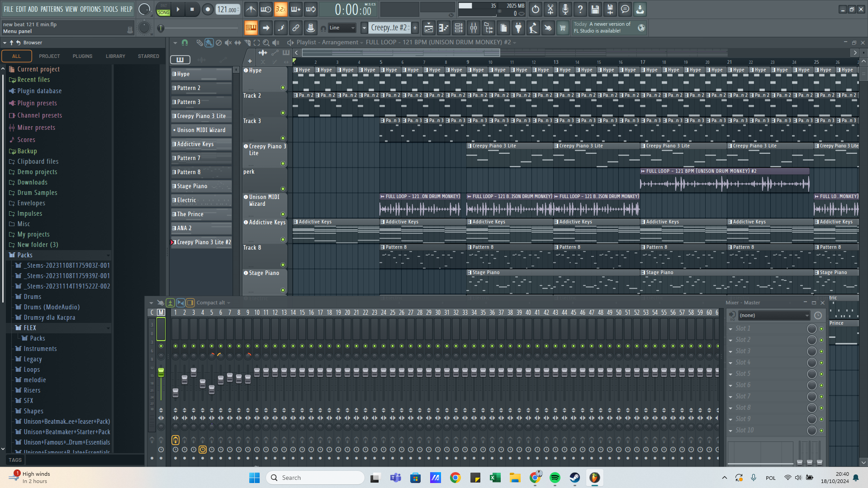Open the plugin picker plug icon
The image size is (868, 488).
tap(518, 28)
